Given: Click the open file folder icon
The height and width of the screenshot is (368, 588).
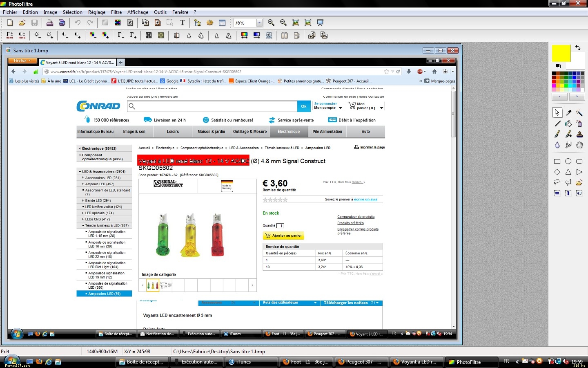Looking at the screenshot, I should [22, 23].
